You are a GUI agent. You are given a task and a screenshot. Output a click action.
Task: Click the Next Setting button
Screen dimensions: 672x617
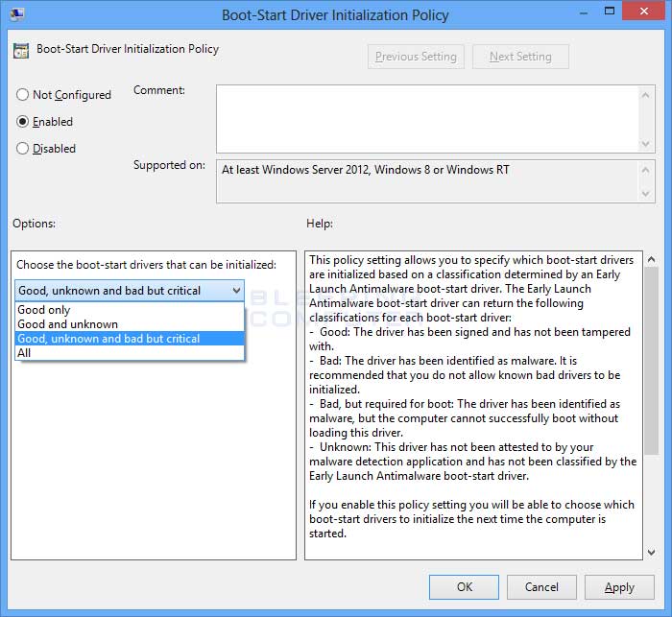[520, 57]
